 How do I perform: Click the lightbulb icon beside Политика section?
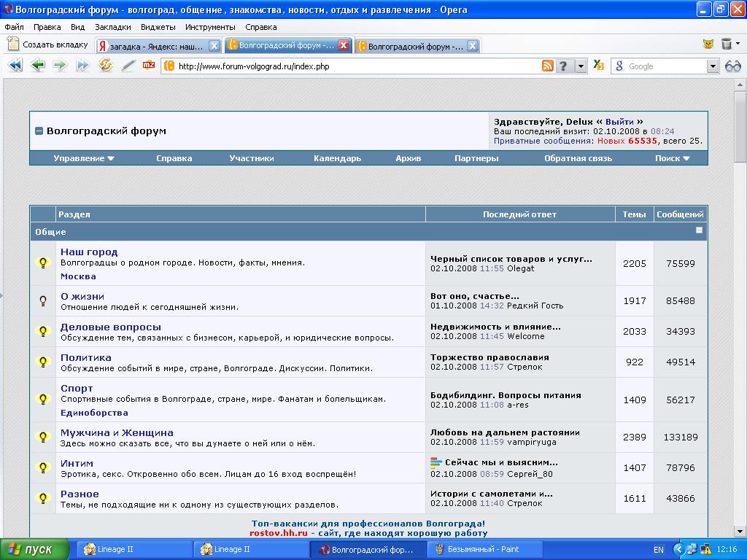tap(43, 362)
